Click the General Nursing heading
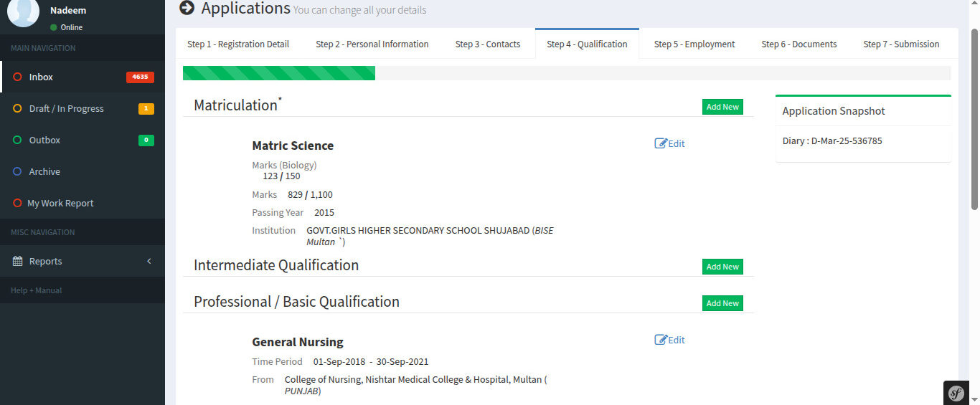 [x=298, y=342]
